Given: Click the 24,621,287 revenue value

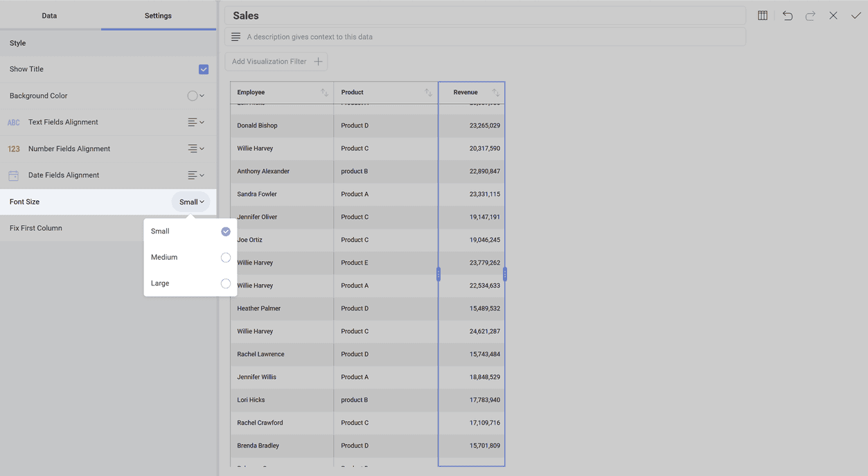Looking at the screenshot, I should (x=484, y=331).
